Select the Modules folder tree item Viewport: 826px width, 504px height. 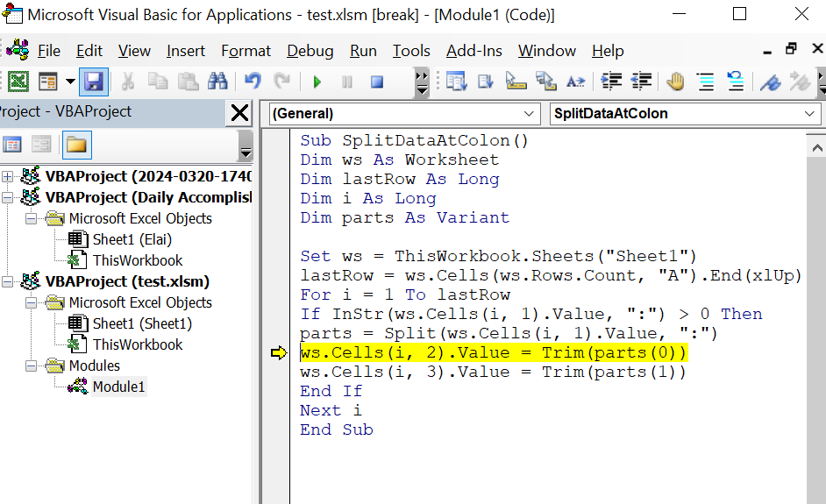[95, 366]
